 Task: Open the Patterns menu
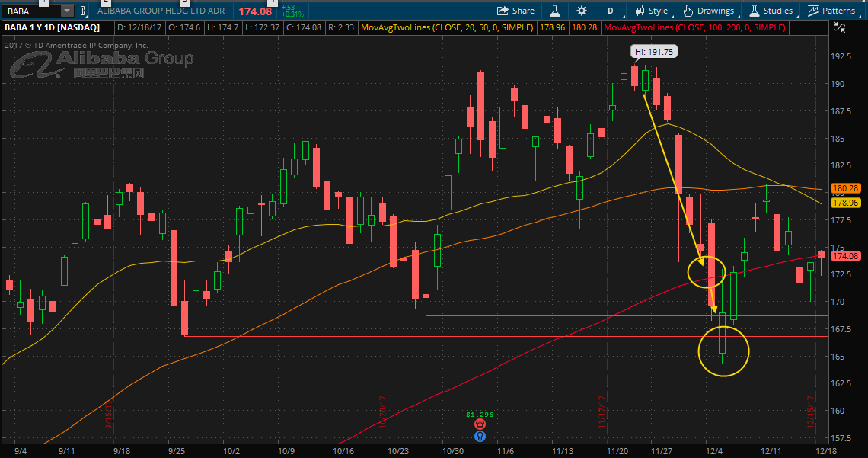(x=833, y=11)
